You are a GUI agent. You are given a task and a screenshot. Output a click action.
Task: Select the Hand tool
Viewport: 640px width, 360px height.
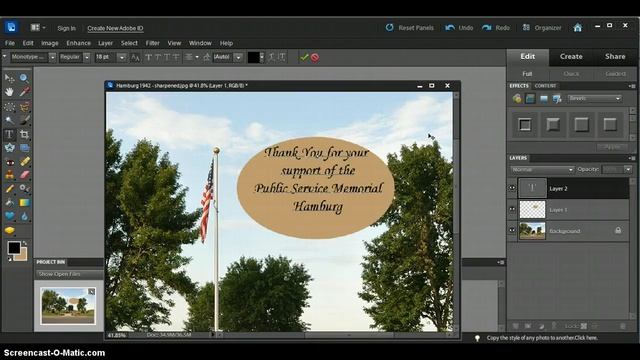click(x=9, y=92)
